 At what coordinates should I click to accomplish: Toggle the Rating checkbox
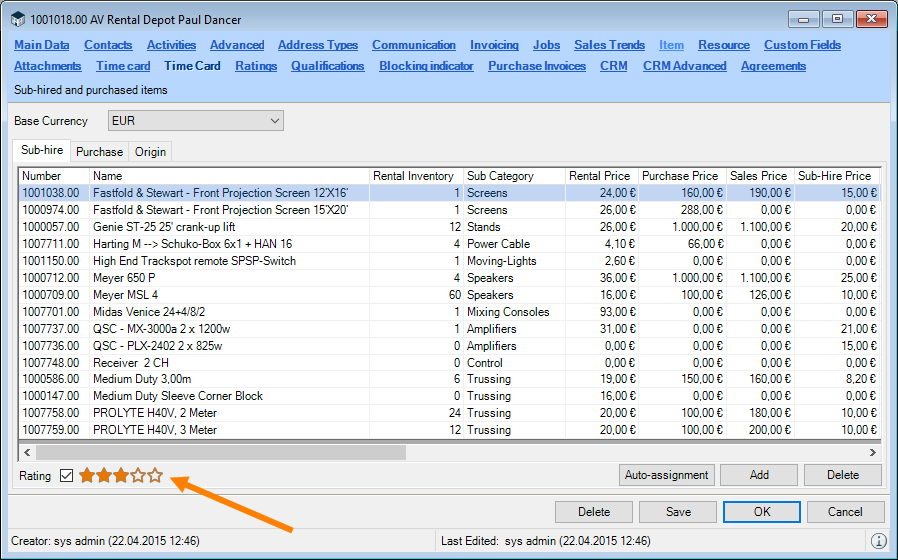tap(67, 476)
